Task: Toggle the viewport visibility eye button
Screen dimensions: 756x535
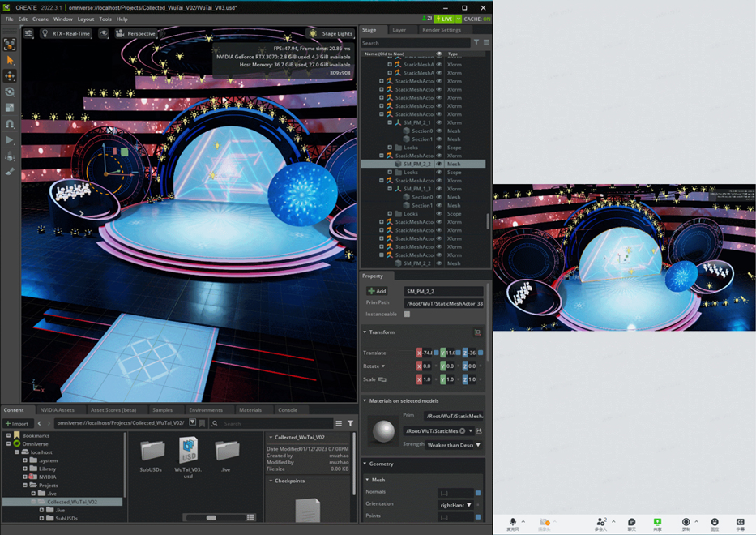Action: click(x=104, y=33)
